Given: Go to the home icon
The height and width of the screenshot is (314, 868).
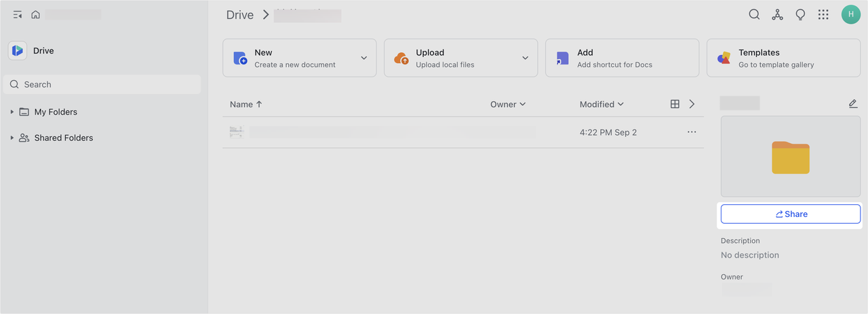Looking at the screenshot, I should tap(36, 14).
